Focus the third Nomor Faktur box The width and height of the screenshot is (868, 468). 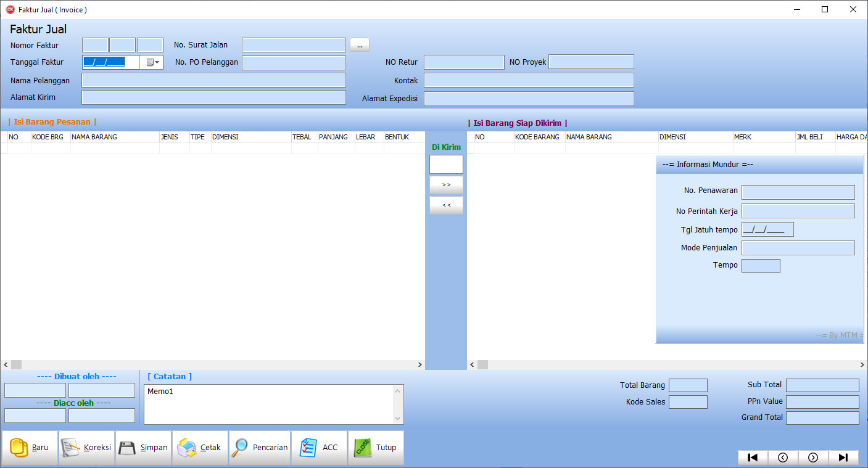click(150, 45)
